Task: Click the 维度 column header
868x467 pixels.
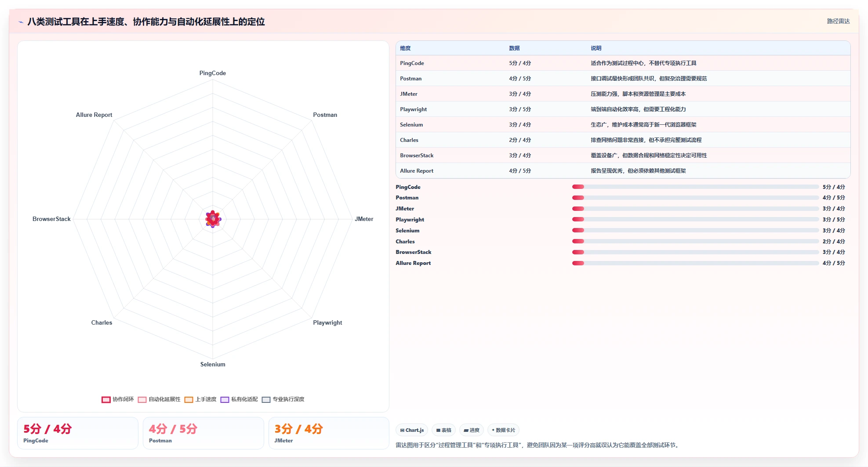Action: (x=405, y=48)
